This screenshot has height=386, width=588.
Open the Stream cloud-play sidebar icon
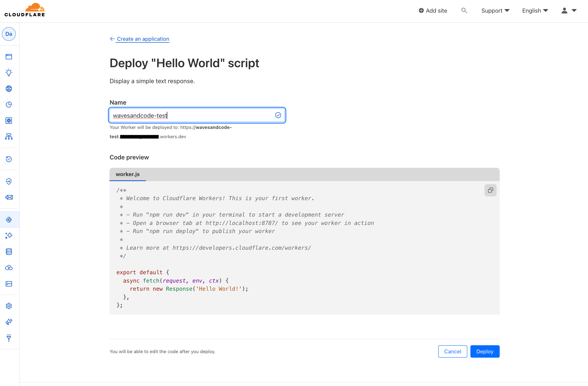coord(9,268)
